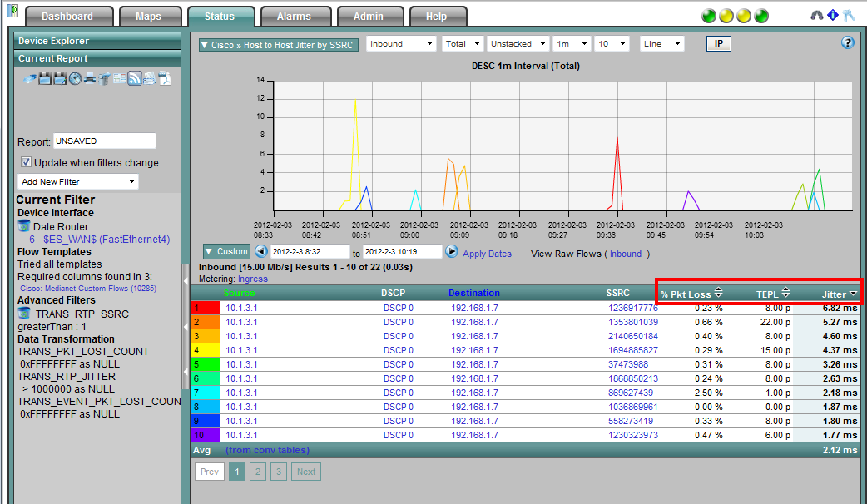Click the eraser clear report icon
Image resolution: width=867 pixels, height=504 pixels.
pyautogui.click(x=30, y=79)
